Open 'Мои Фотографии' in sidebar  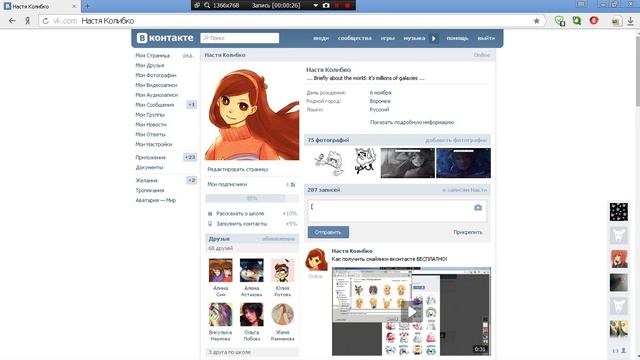pos(156,75)
